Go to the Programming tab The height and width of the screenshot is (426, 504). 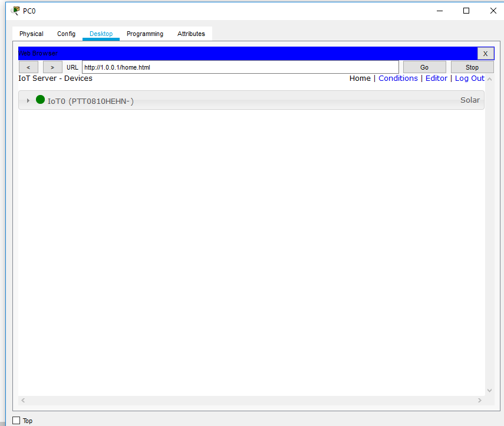[x=145, y=34]
